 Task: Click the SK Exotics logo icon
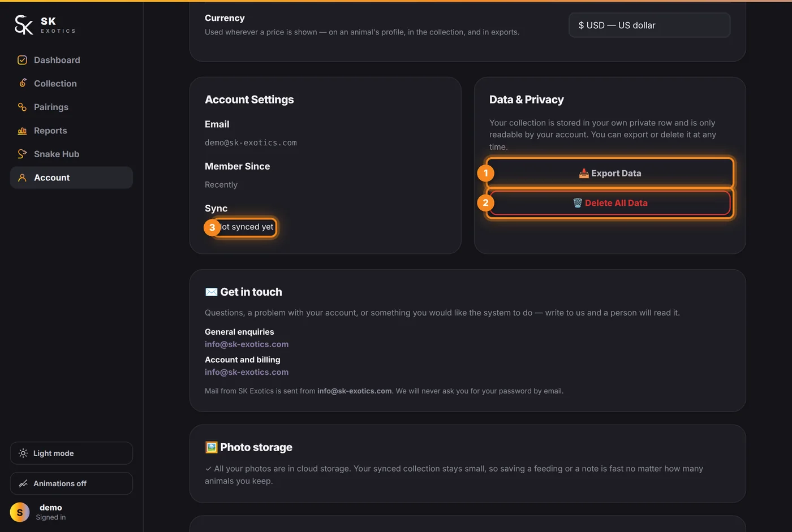tap(24, 25)
